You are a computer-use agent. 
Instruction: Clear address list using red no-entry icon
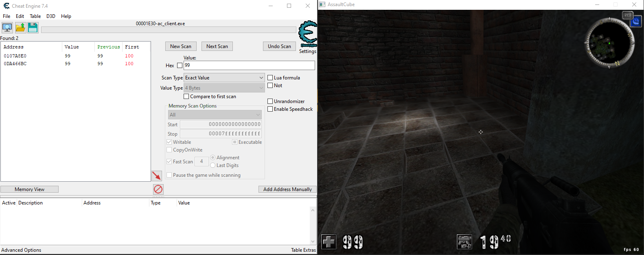(x=158, y=189)
